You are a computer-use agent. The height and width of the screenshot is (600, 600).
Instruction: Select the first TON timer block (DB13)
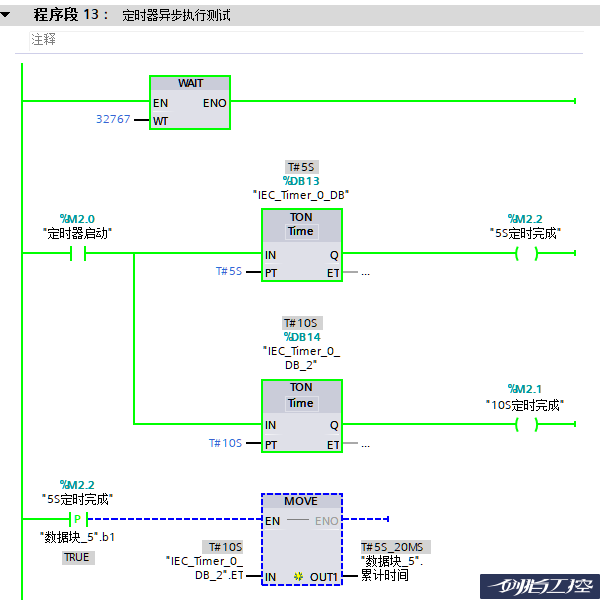point(301,244)
